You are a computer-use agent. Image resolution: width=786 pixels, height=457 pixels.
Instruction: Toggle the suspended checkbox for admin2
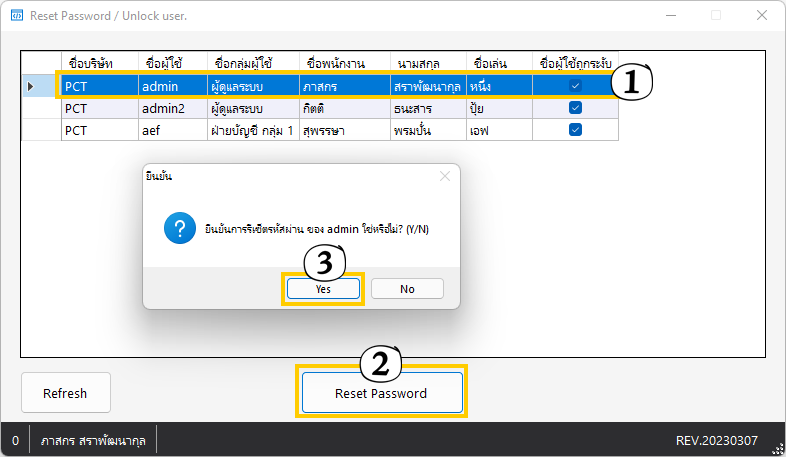[575, 108]
